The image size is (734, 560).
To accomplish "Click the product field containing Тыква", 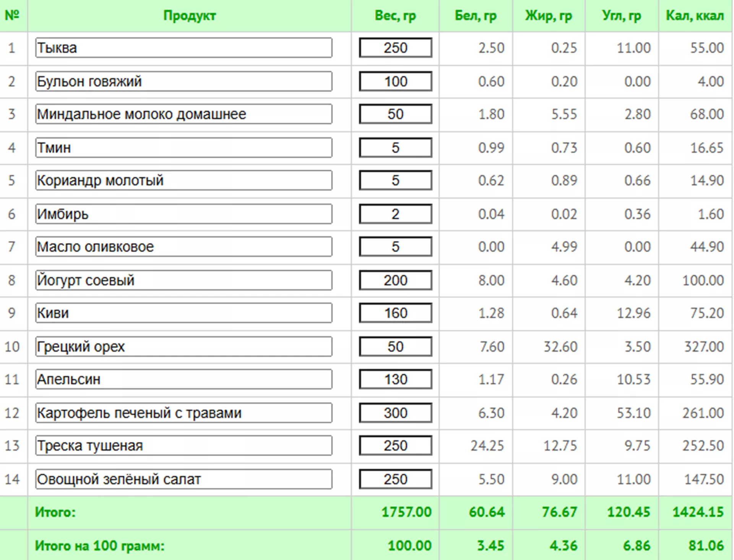I will pos(183,48).
